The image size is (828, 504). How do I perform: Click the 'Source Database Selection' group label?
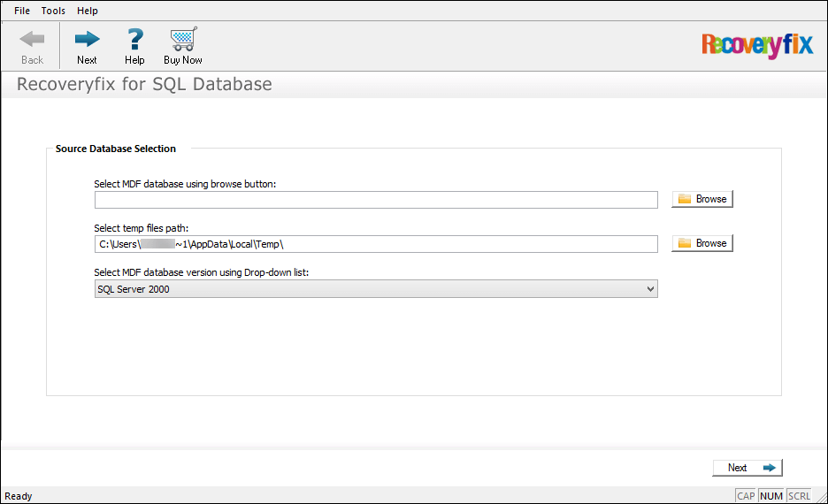(116, 149)
